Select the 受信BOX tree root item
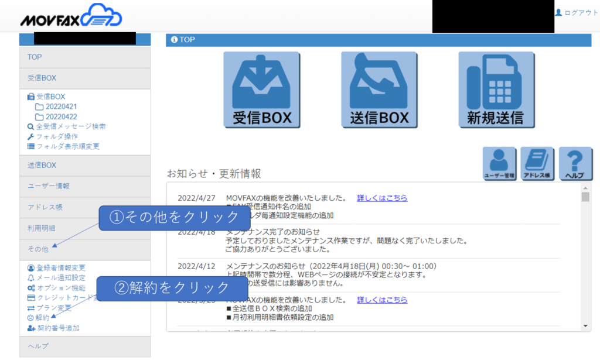This screenshot has width=600, height=364. point(51,97)
